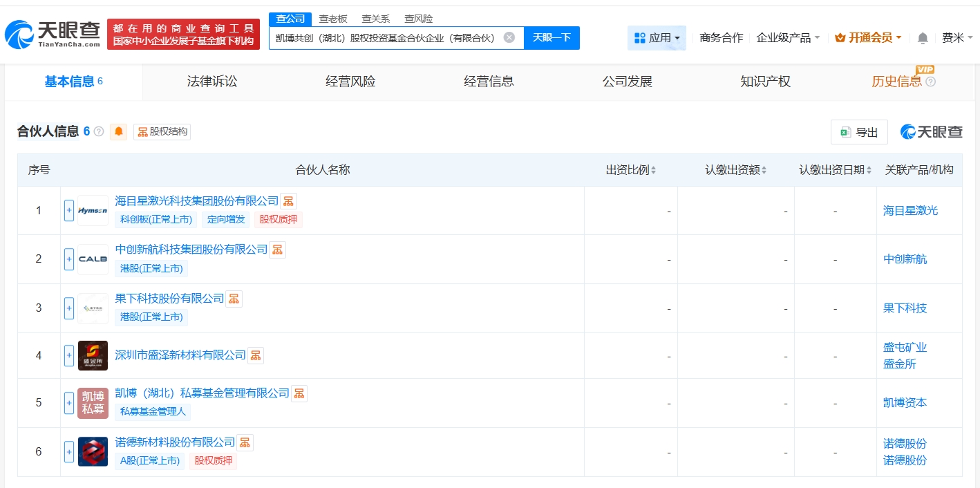The image size is (980, 488).
Task: Open 中创新航科技集团股份有限公司 link
Action: [x=191, y=250]
